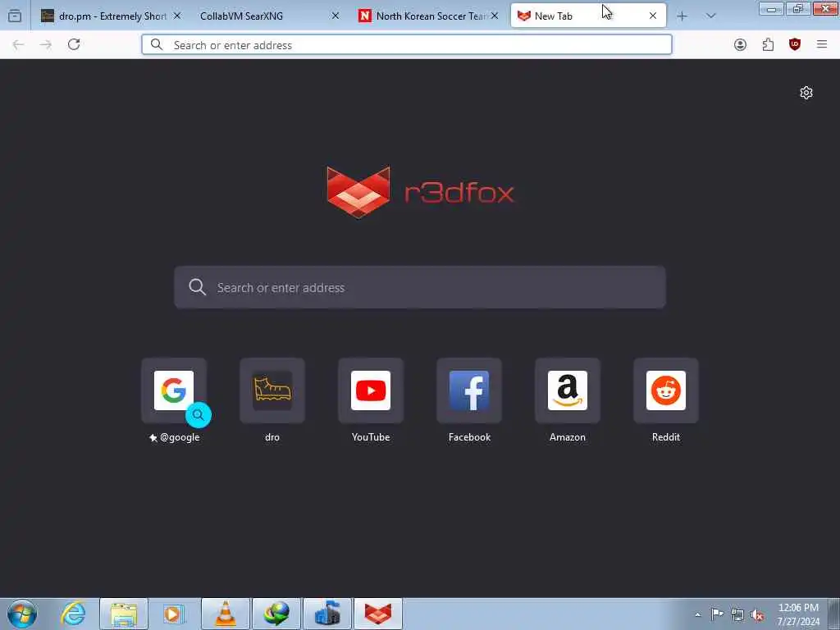The width and height of the screenshot is (840, 630).
Task: Go forward one page
Action: click(46, 44)
